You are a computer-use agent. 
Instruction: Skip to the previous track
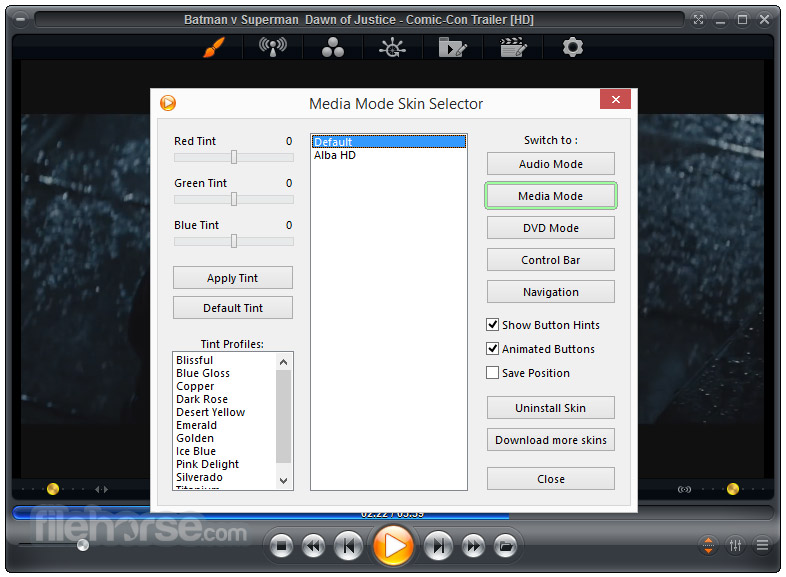point(348,546)
